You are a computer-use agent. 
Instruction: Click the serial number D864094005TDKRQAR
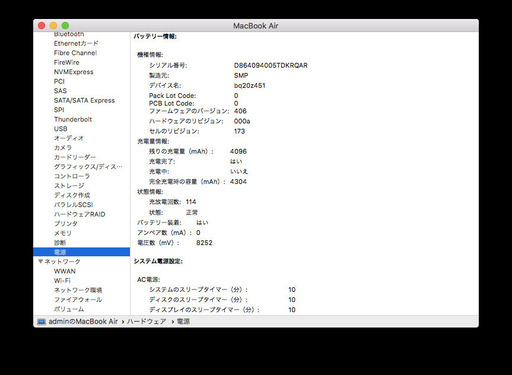coord(271,66)
